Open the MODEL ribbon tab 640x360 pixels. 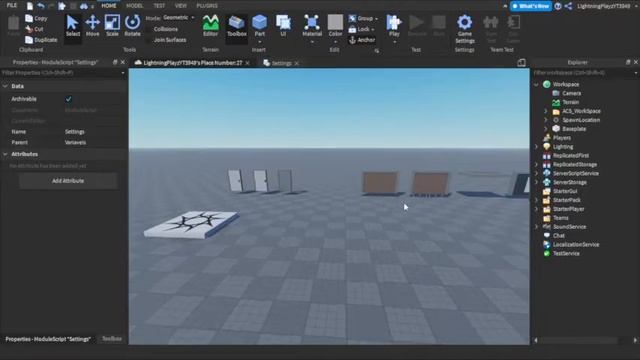pos(135,6)
